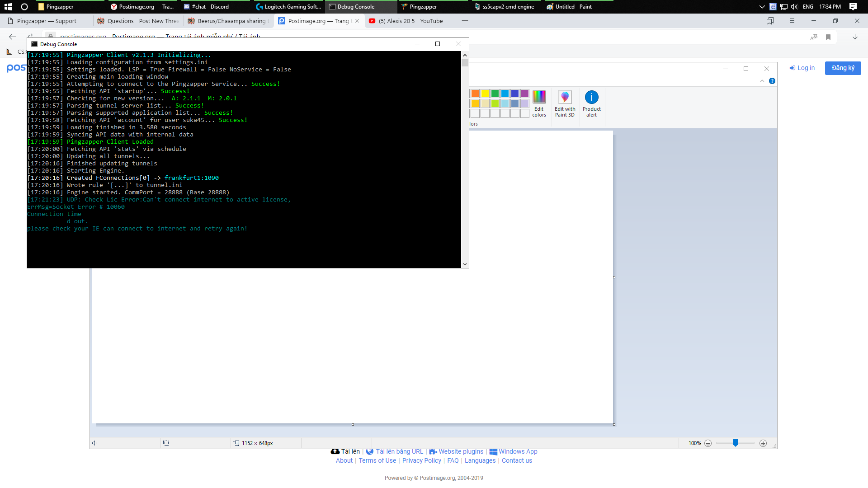This screenshot has width=868, height=488.
Task: Click the ENG language indicator
Action: (x=808, y=7)
